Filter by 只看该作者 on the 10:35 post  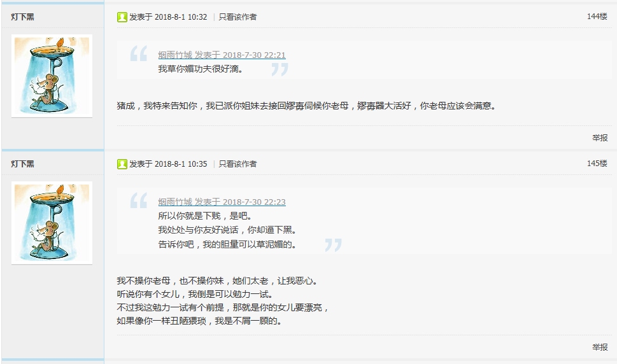pyautogui.click(x=238, y=164)
